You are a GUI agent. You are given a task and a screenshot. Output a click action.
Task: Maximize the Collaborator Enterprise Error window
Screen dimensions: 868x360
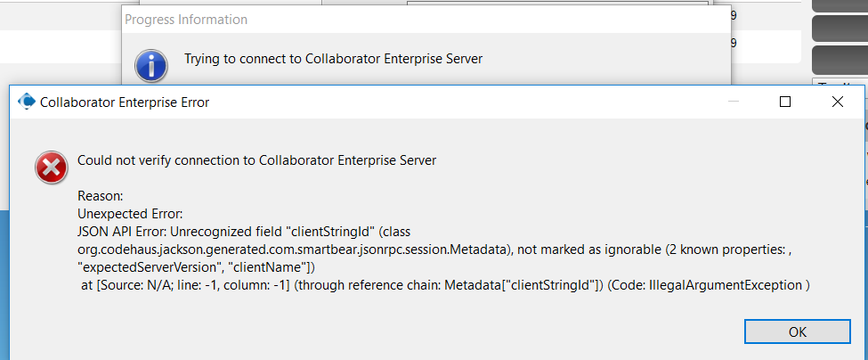pos(785,102)
